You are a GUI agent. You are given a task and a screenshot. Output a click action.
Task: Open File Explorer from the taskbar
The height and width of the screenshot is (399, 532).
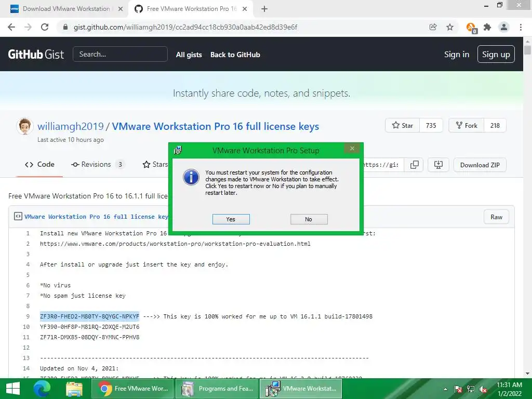(x=74, y=389)
